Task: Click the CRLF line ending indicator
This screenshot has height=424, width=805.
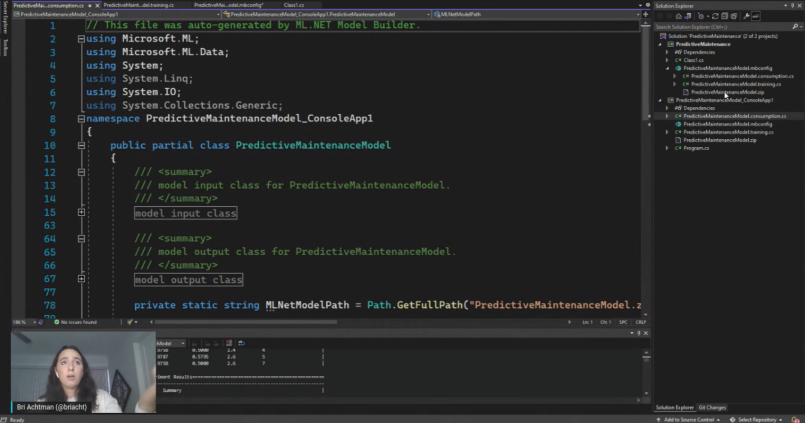Action: pyautogui.click(x=641, y=322)
